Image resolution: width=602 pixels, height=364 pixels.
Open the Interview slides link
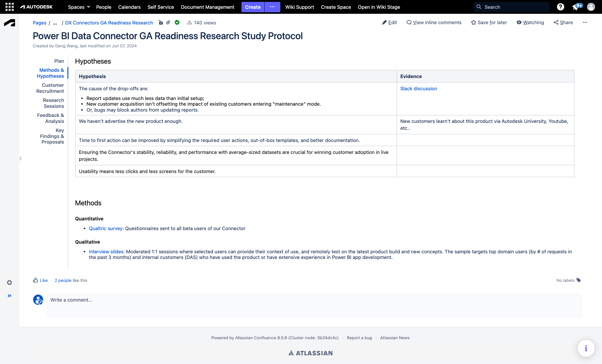pyautogui.click(x=106, y=252)
